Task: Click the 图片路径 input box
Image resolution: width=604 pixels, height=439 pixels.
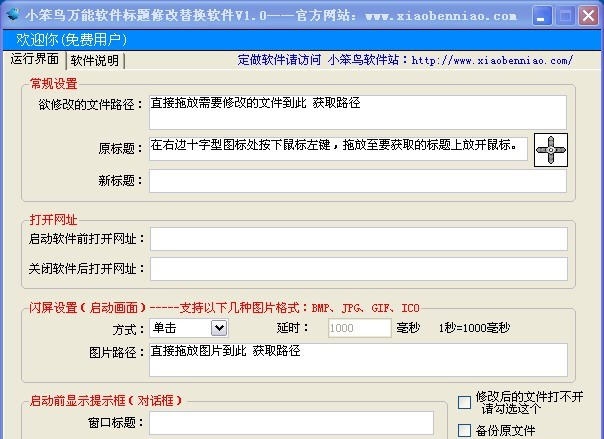Action: (358, 360)
